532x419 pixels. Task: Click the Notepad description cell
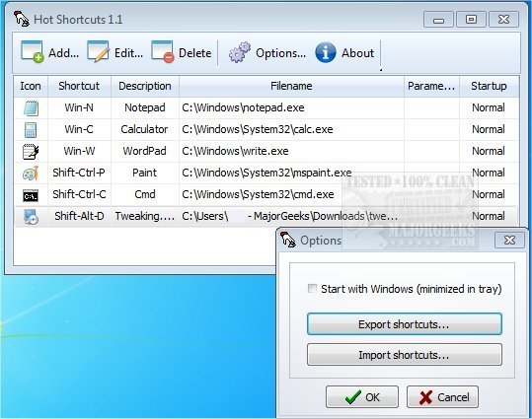tap(145, 107)
